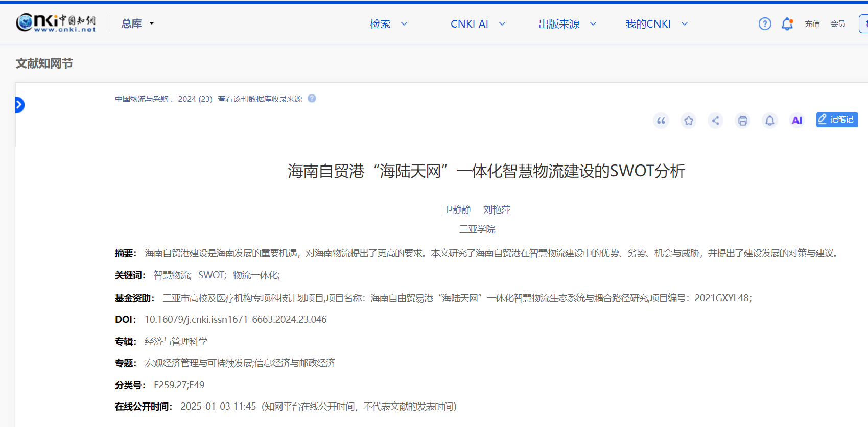Open header notifications bell
Screen dimensions: 868x427
[787, 24]
